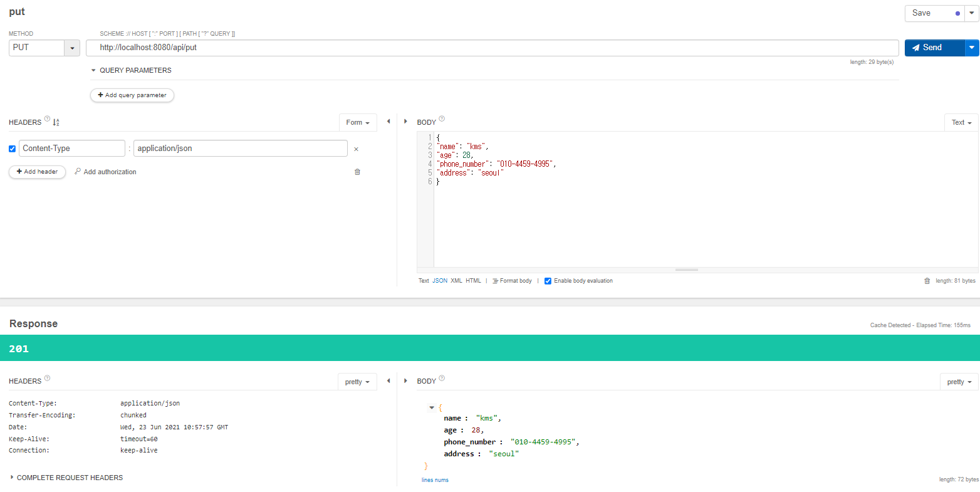Screen dimensions: 980x492
Task: Open the HTTP method PUT dropdown
Action: 72,48
